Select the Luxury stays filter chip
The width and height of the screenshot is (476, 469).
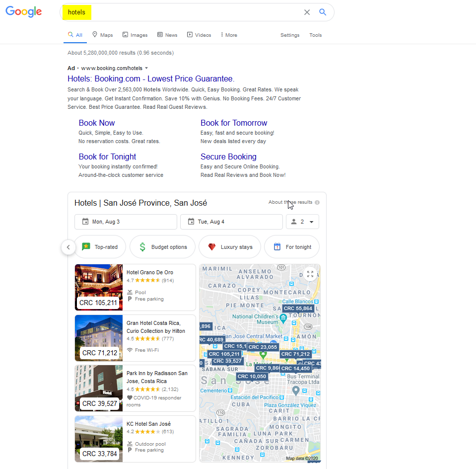(230, 247)
